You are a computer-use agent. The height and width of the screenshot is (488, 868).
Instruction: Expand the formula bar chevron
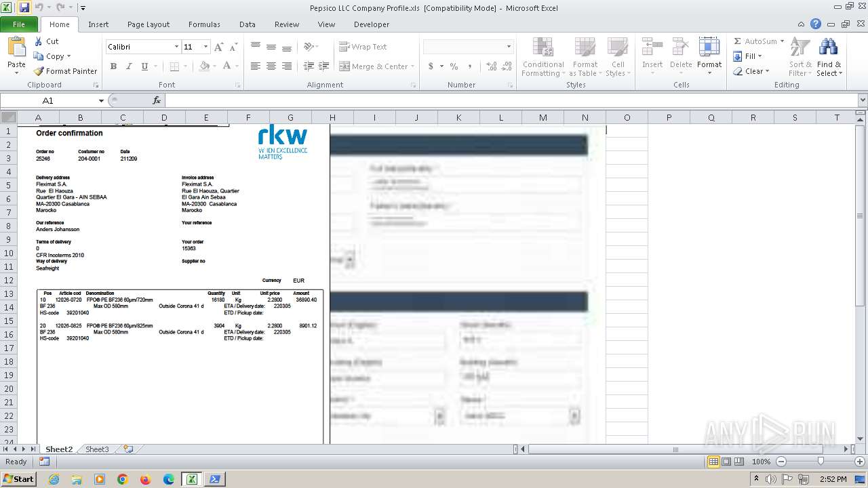click(863, 100)
